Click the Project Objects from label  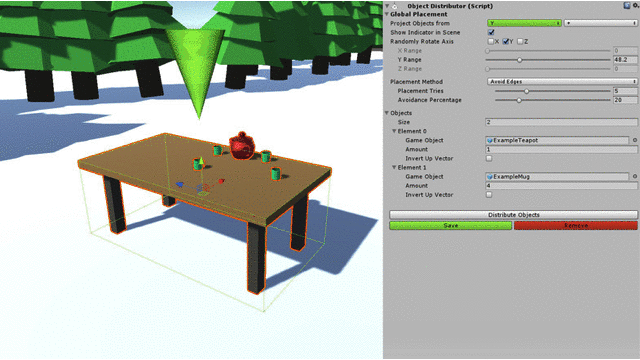(420, 23)
